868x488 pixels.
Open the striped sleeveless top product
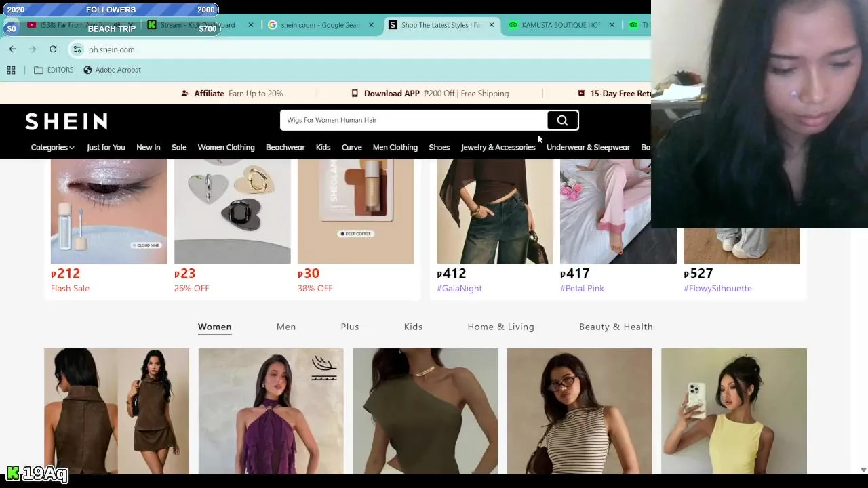click(x=580, y=411)
